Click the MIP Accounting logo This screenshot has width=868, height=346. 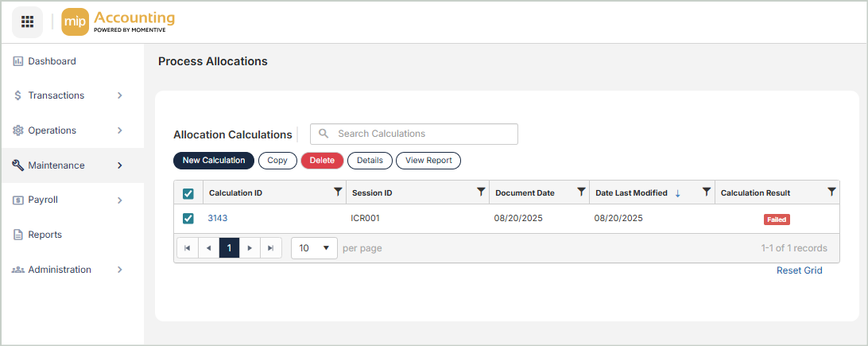tap(118, 21)
